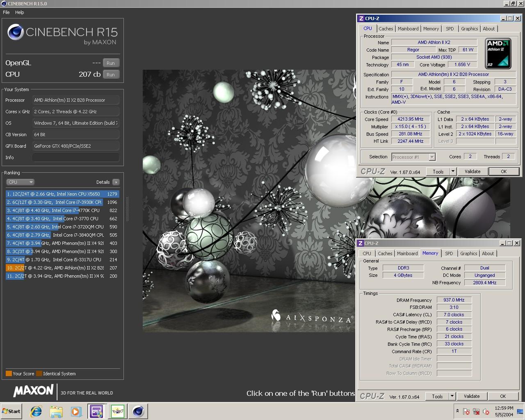Click Validate in bottom CPU-Z window

pos(472,397)
